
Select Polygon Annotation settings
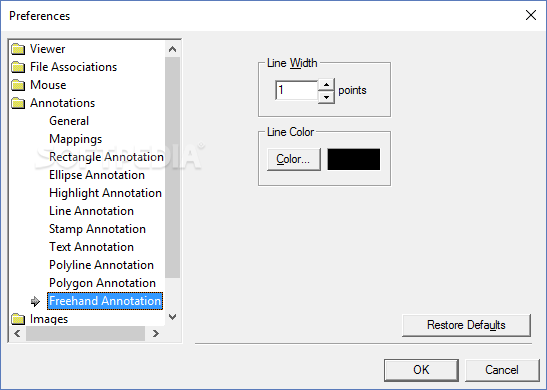(103, 283)
